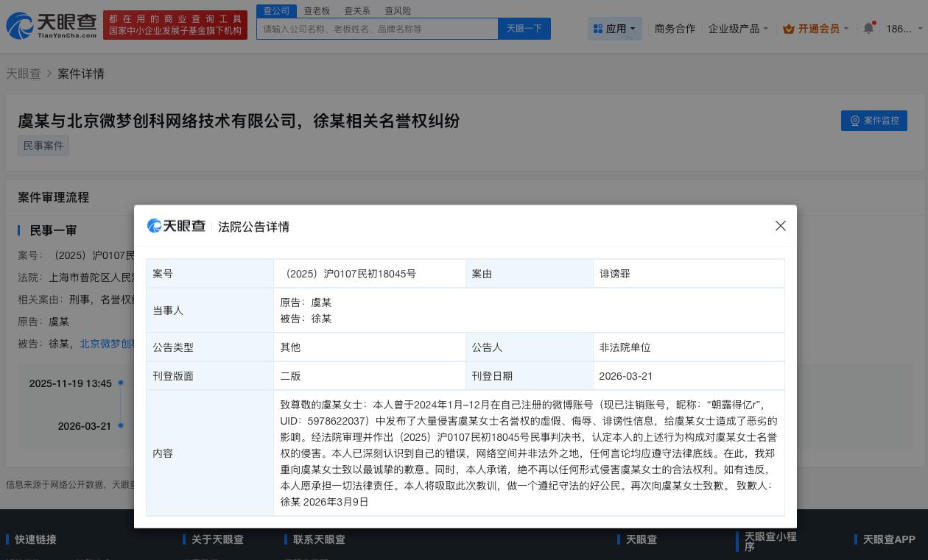Click the 2026-03-21 timeline dot marker

click(120, 426)
